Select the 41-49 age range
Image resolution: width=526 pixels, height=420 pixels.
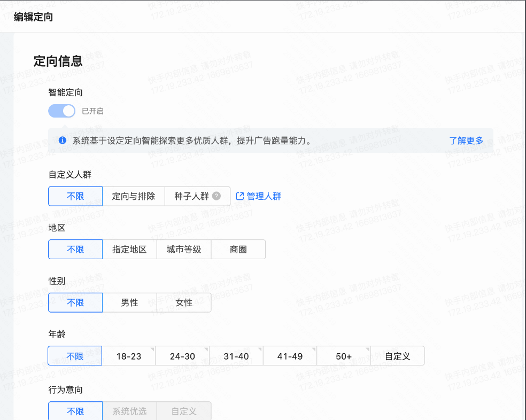[x=290, y=355]
